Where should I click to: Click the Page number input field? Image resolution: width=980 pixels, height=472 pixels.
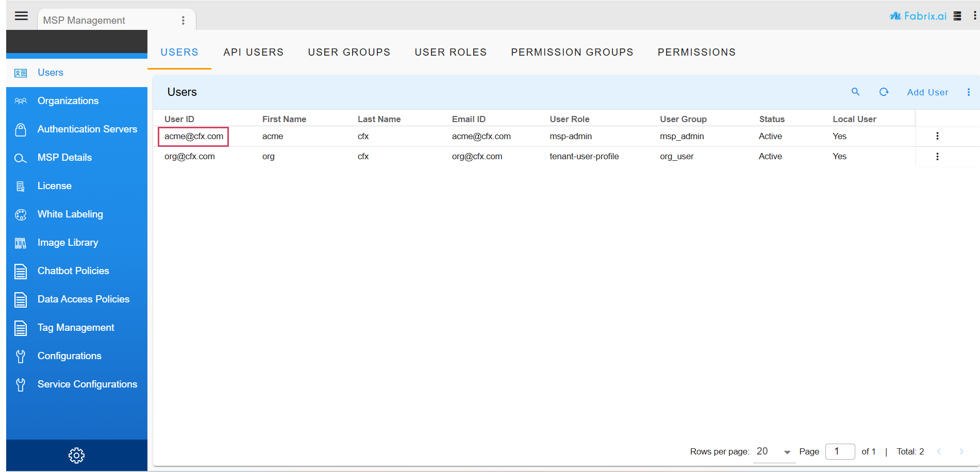click(840, 451)
